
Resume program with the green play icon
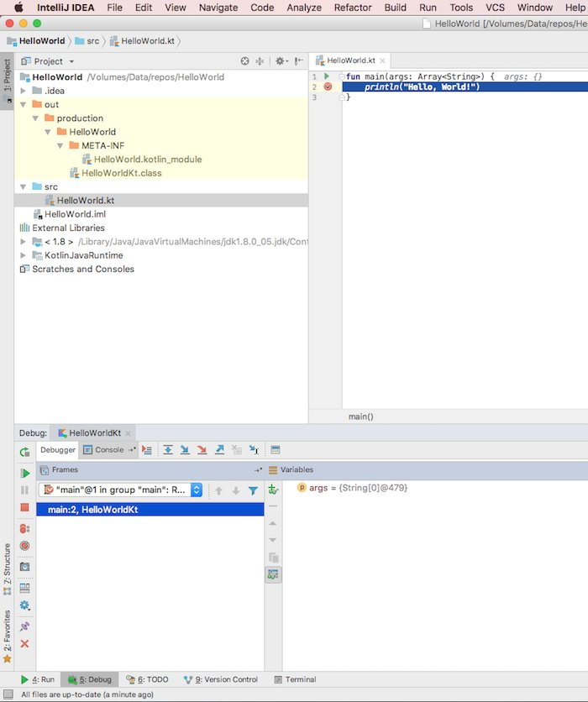[x=24, y=474]
